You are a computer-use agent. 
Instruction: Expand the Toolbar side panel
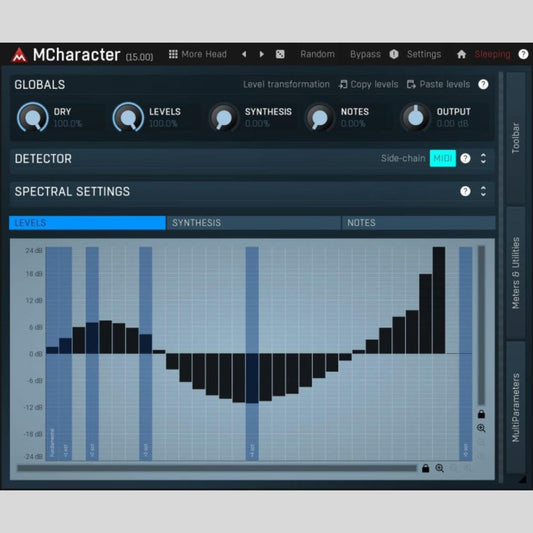pyautogui.click(x=516, y=138)
